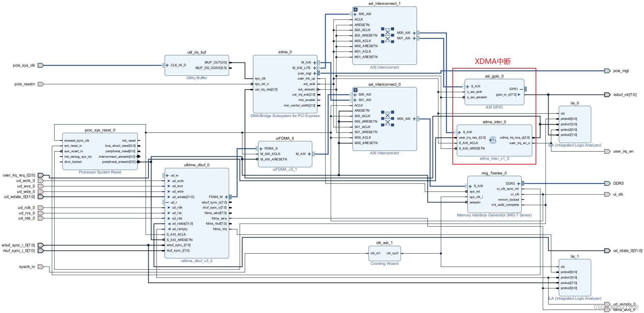Click the Processor System Reset label
644x313 pixels.
pos(100,172)
